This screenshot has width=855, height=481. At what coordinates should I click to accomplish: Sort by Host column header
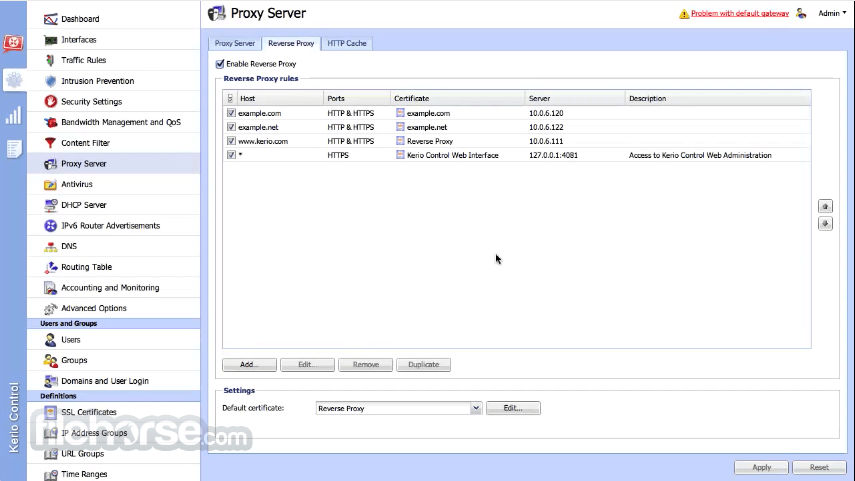point(280,99)
